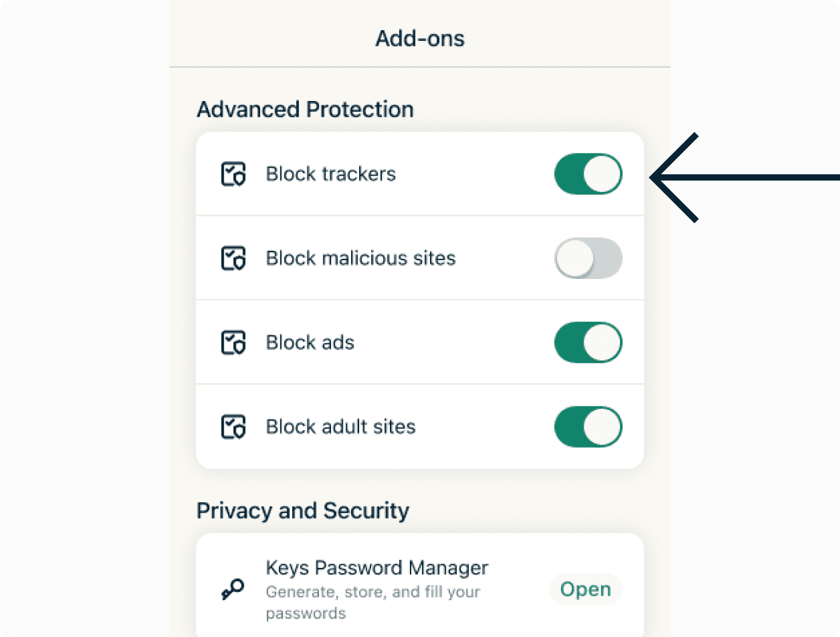Click the shield icon beside Block adult sites
This screenshot has height=637, width=840.
point(233,427)
